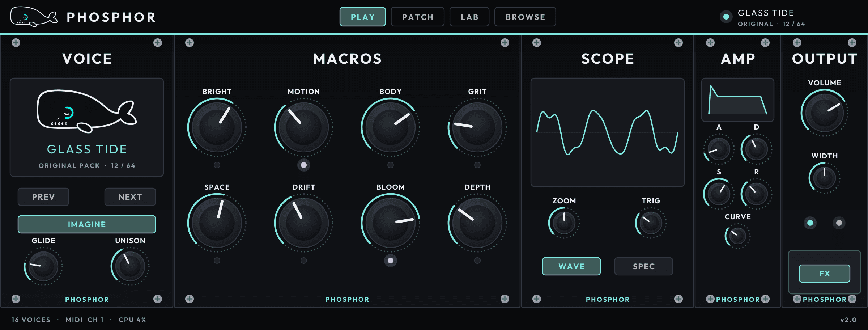Click the preset status indicator dot beside GLASS TIDE

[726, 17]
